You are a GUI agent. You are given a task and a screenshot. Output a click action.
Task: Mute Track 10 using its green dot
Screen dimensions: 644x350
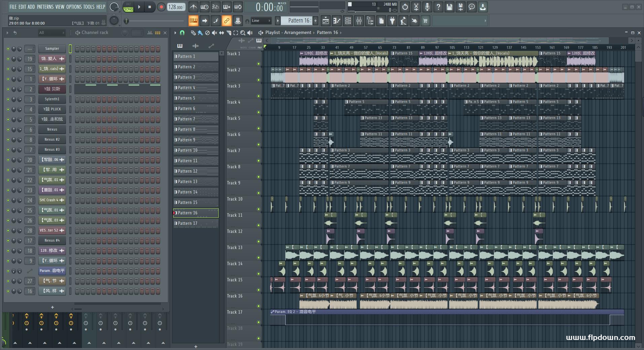pyautogui.click(x=258, y=209)
